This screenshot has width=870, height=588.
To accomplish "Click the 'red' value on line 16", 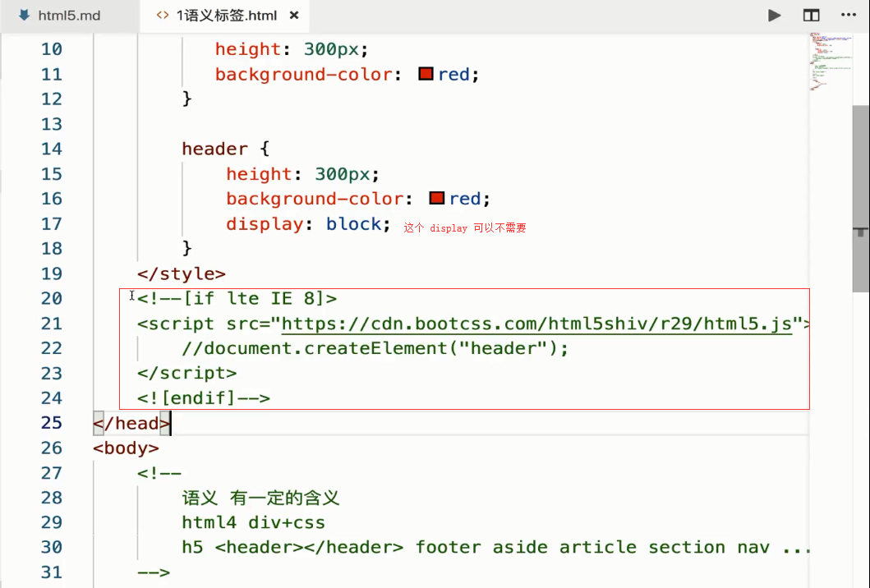I will click(x=465, y=199).
